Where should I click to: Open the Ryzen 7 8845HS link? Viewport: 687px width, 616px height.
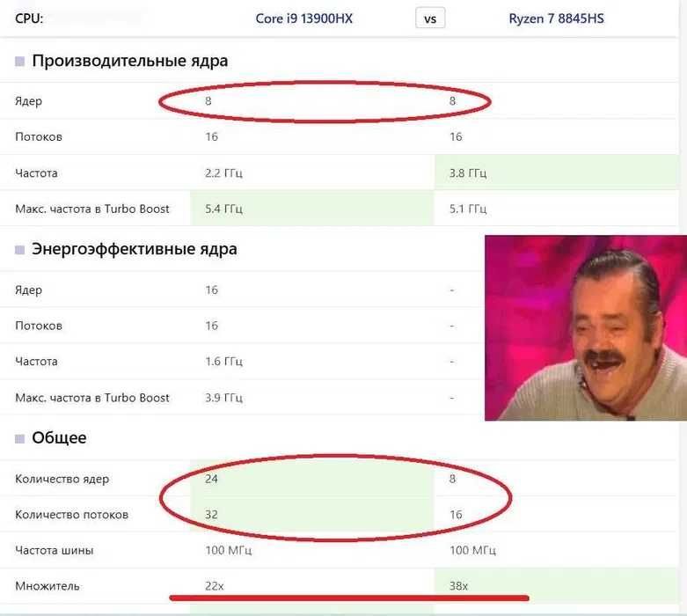coord(556,18)
